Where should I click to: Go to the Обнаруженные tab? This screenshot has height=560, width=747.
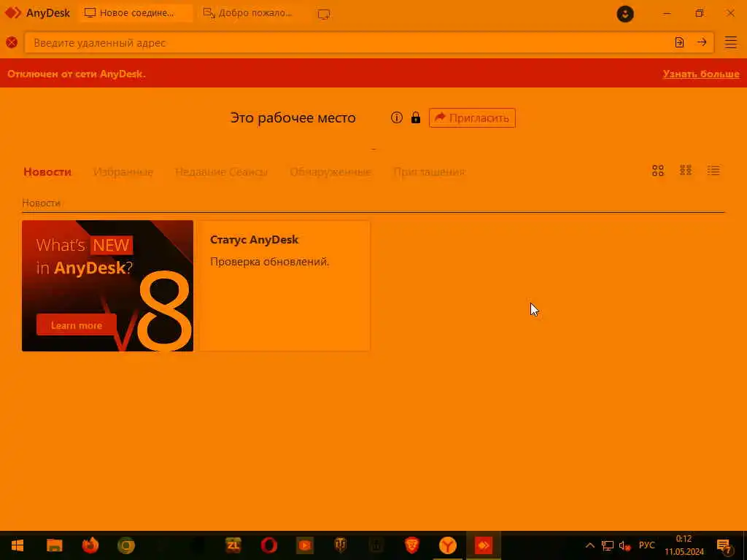point(330,172)
